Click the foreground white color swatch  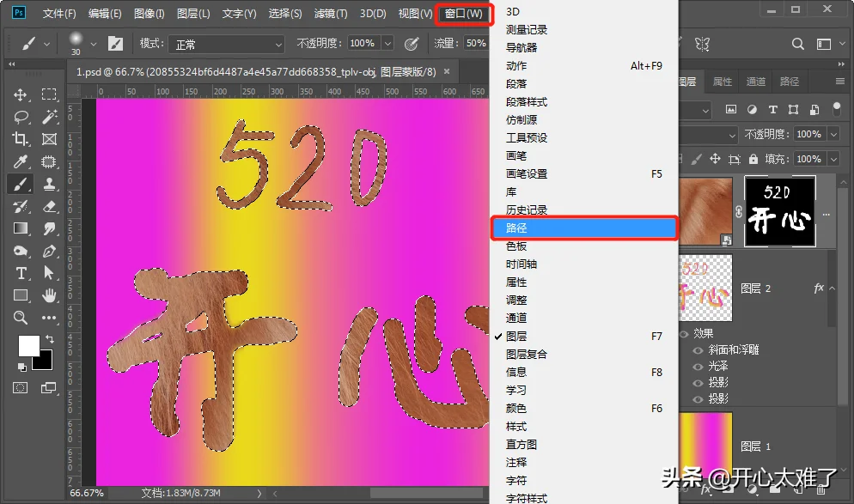28,346
